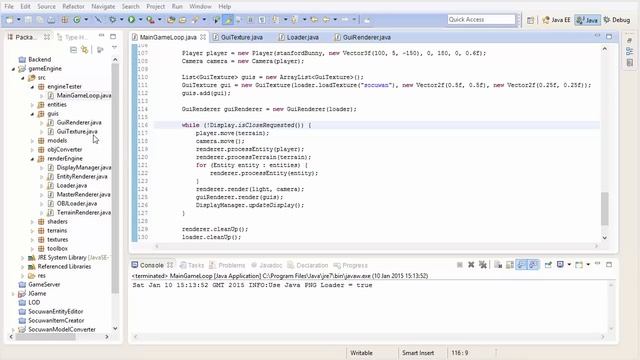Viewport: 640px width, 360px height.
Task: Click the Run green play icon
Action: click(x=131, y=20)
